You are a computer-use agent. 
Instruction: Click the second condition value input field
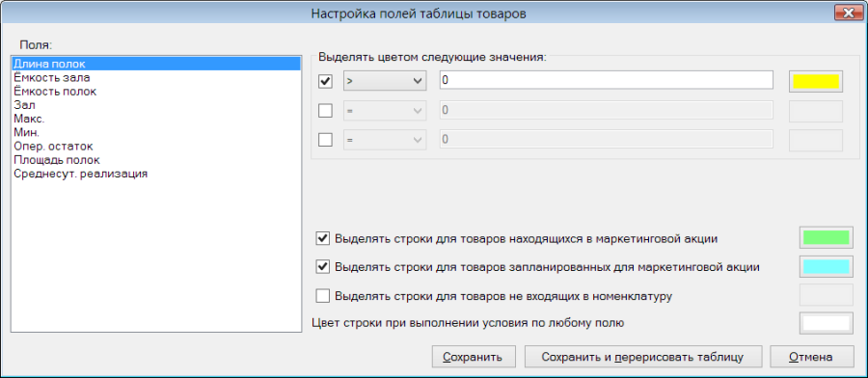coord(607,110)
